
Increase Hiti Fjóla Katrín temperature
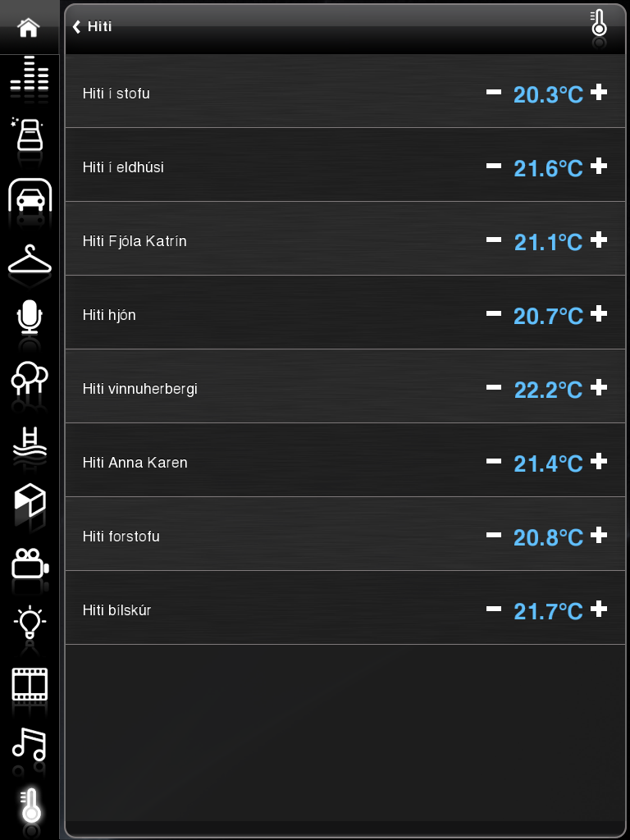tap(598, 240)
